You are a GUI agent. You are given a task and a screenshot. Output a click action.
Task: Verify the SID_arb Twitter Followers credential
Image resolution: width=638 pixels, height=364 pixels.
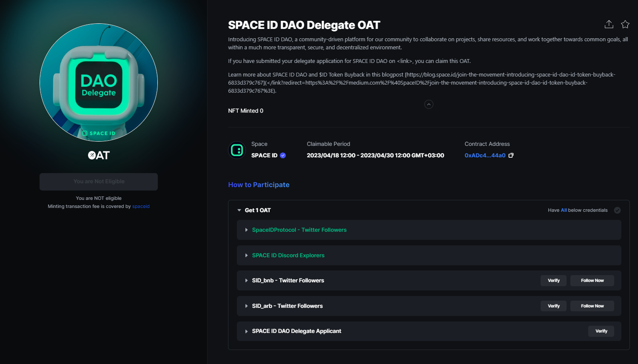point(553,306)
